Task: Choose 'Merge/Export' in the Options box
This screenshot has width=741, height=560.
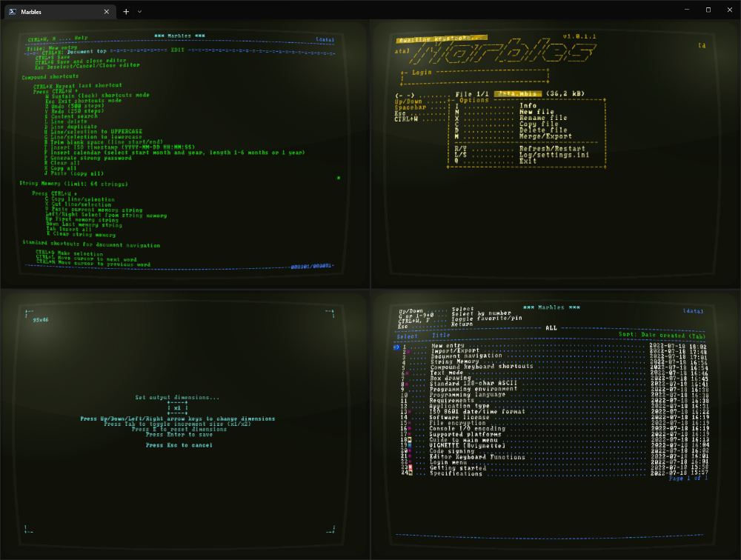Action: pyautogui.click(x=545, y=136)
